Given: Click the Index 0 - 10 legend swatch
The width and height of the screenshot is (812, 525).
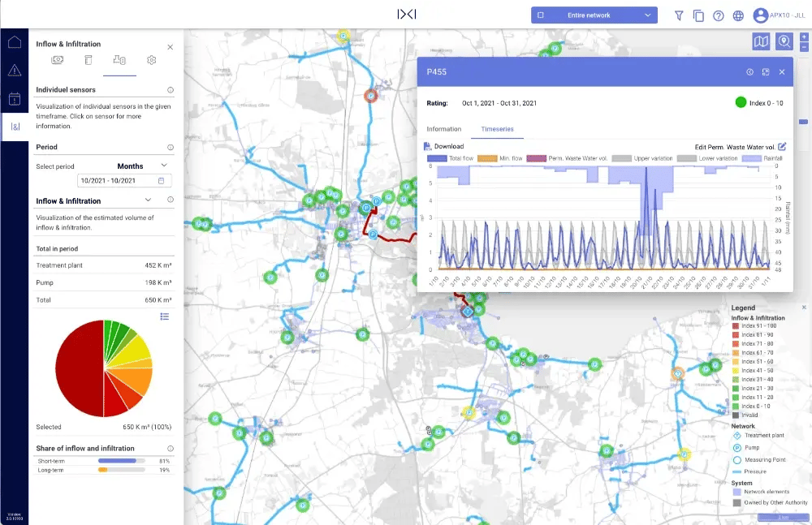Looking at the screenshot, I should [736, 407].
